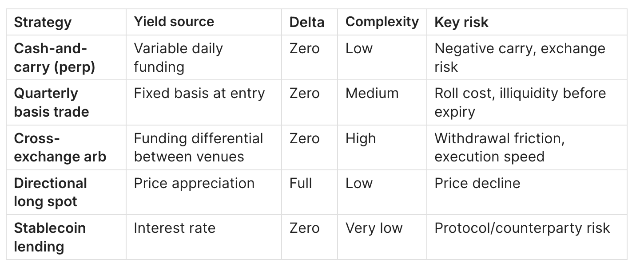Click the Medium complexity cell
644x267 pixels.
372,94
